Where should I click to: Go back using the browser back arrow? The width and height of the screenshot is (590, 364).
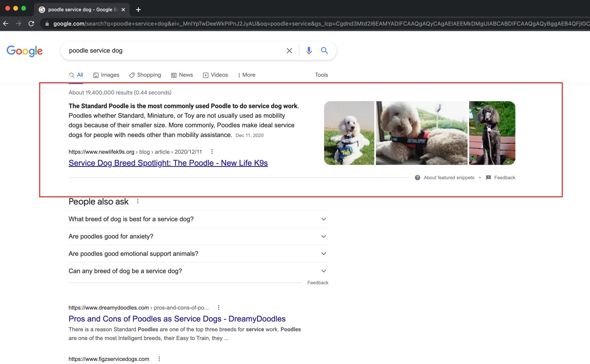tap(6, 23)
